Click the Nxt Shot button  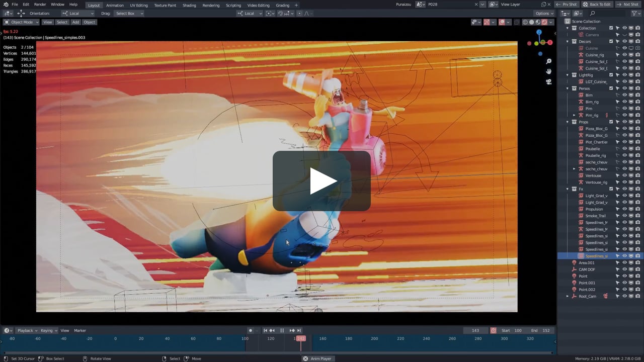628,5
